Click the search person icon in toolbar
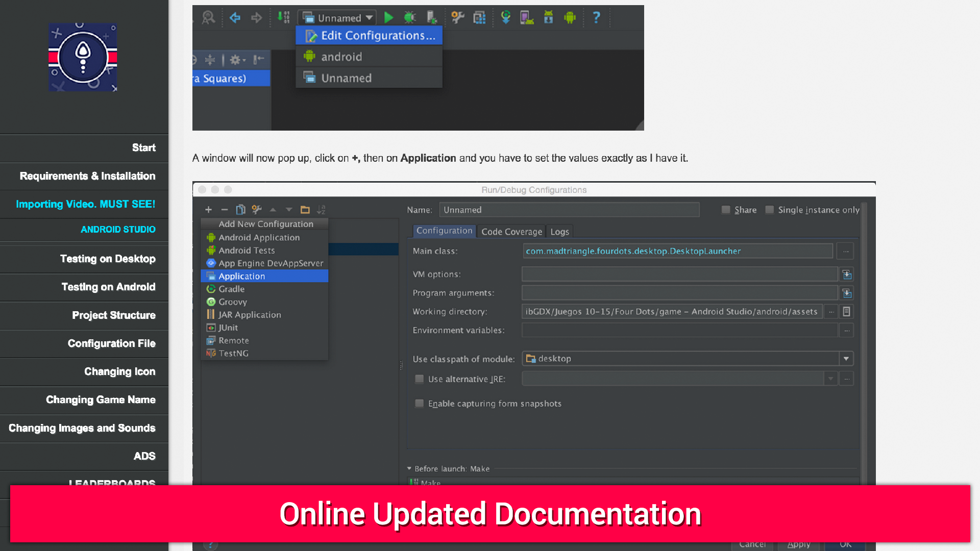The image size is (980, 551). (x=208, y=18)
